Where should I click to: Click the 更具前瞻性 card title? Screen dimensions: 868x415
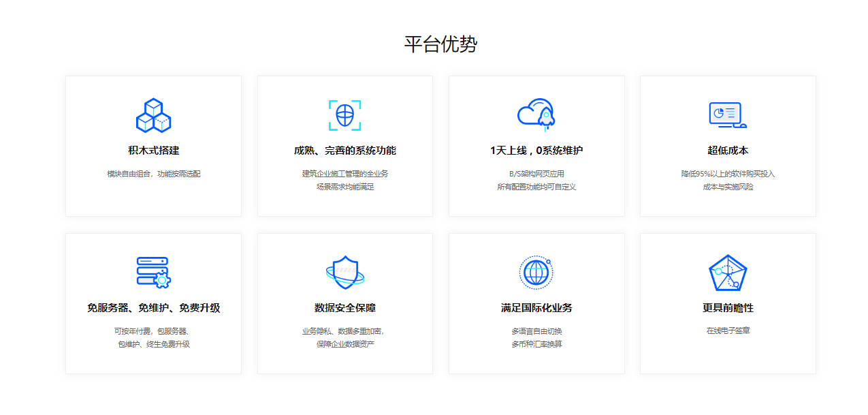[728, 308]
